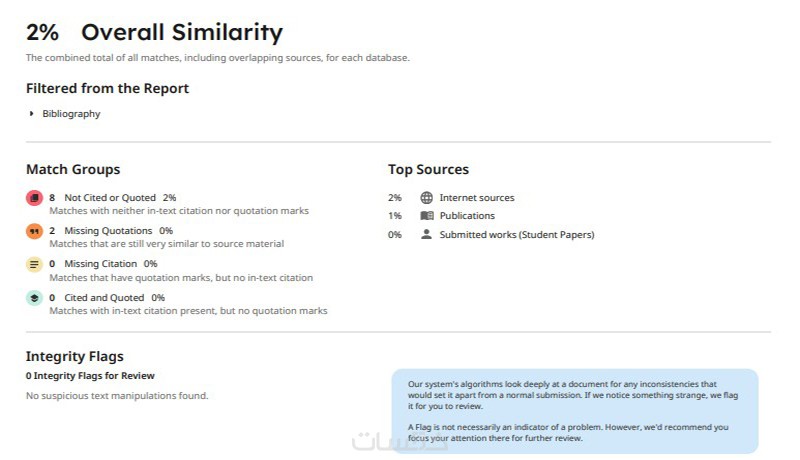Click the blue integrity flags info box
Viewport: 800px width, 460px height.
pyautogui.click(x=574, y=411)
